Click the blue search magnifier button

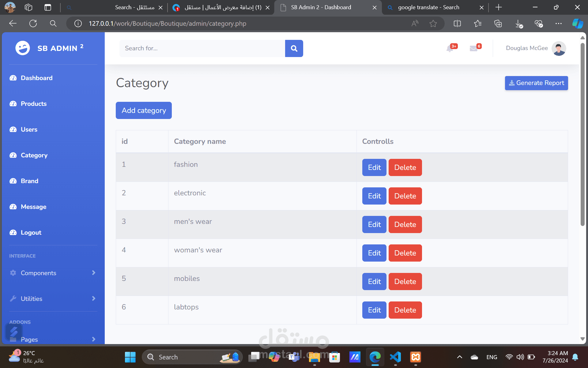[294, 48]
